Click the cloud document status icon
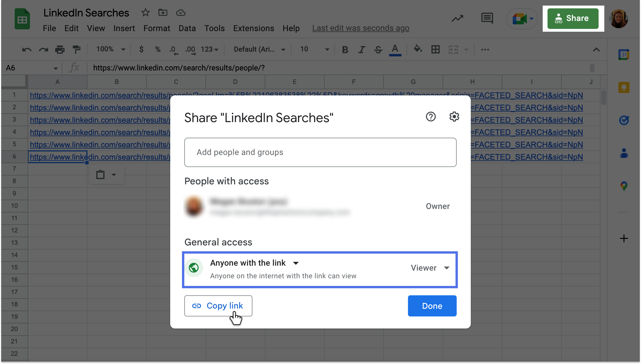The height and width of the screenshot is (364, 641). [181, 13]
